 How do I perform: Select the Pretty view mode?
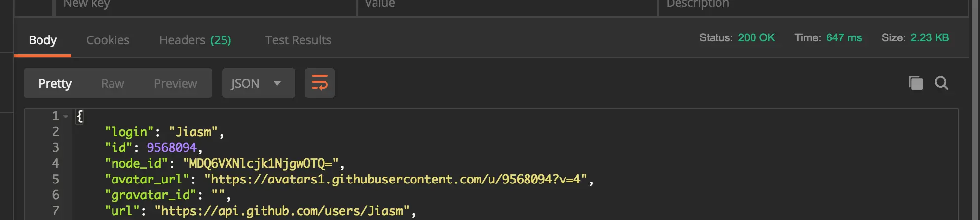55,83
